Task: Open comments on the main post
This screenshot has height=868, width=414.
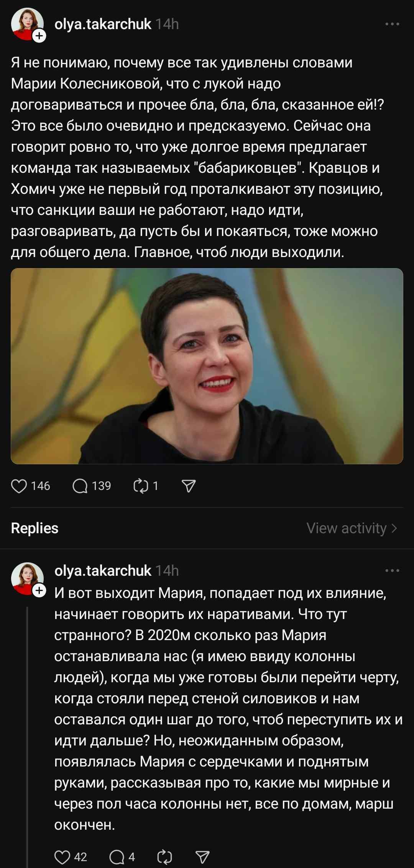Action: click(80, 486)
